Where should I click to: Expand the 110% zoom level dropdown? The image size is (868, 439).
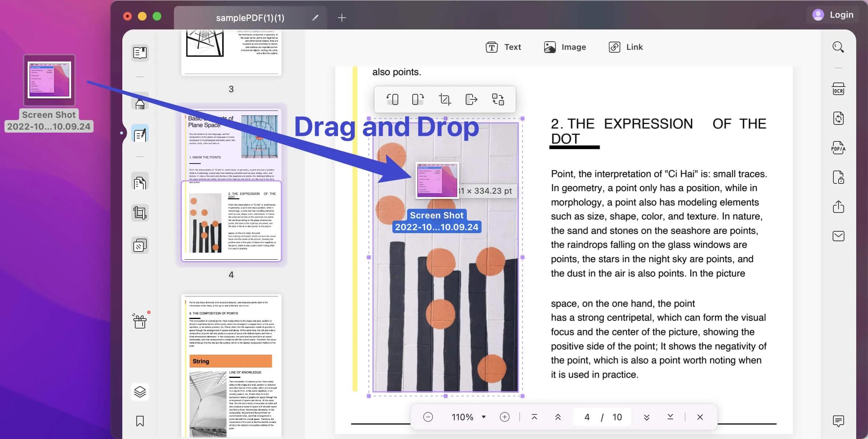click(x=484, y=417)
